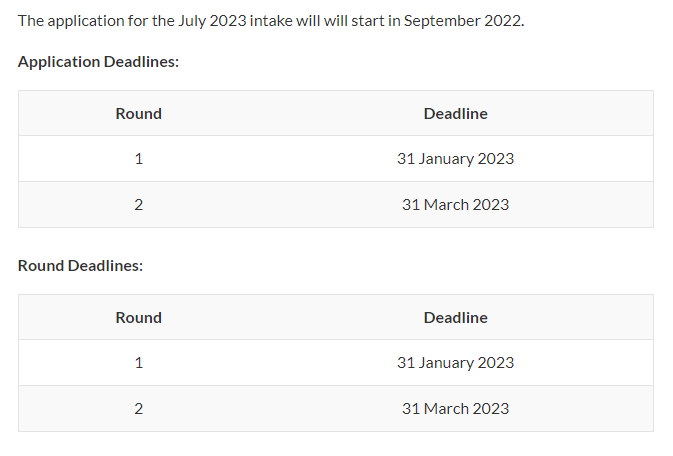The height and width of the screenshot is (456, 673).
Task: Select 31 January 2023 under Round Deadlines
Action: (x=455, y=363)
